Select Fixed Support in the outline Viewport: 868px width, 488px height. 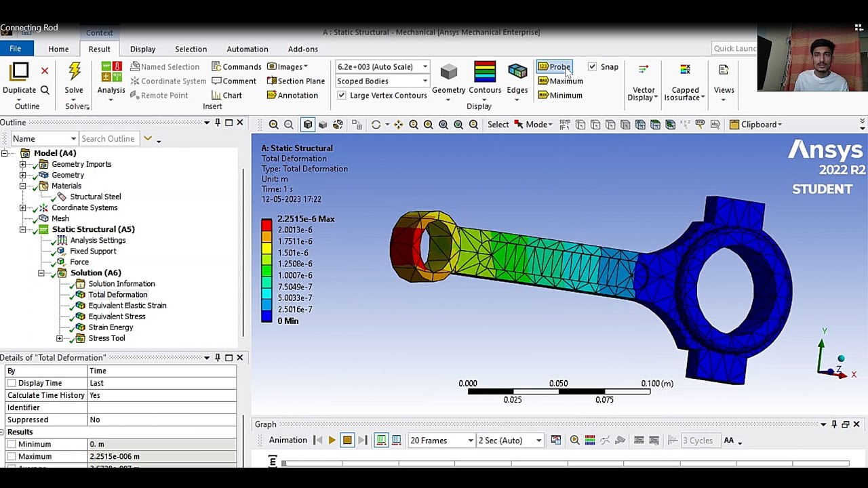[93, 251]
